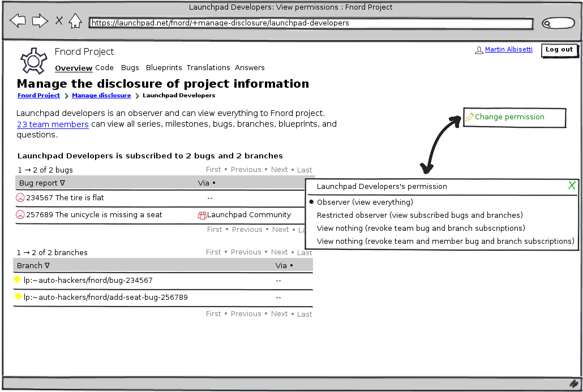Click First below the branches table

click(x=213, y=314)
